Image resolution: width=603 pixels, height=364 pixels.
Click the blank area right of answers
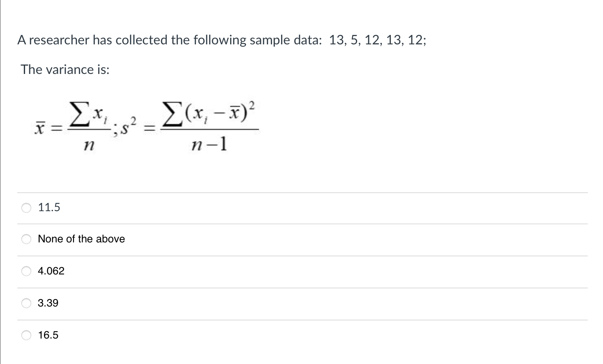pyautogui.click(x=370, y=271)
